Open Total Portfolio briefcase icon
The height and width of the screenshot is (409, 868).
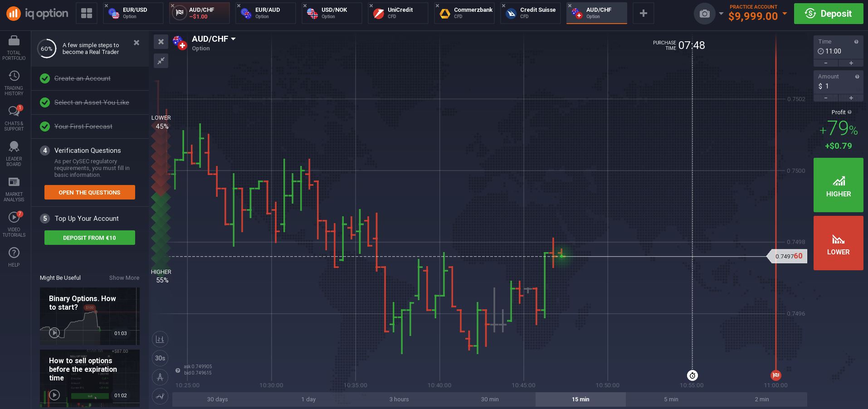point(14,41)
